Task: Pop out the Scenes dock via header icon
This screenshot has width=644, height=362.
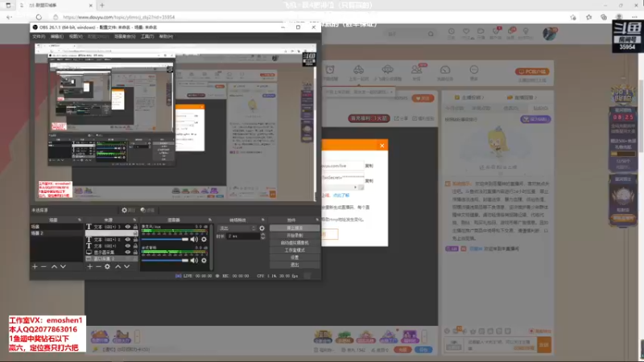Action: point(80,220)
